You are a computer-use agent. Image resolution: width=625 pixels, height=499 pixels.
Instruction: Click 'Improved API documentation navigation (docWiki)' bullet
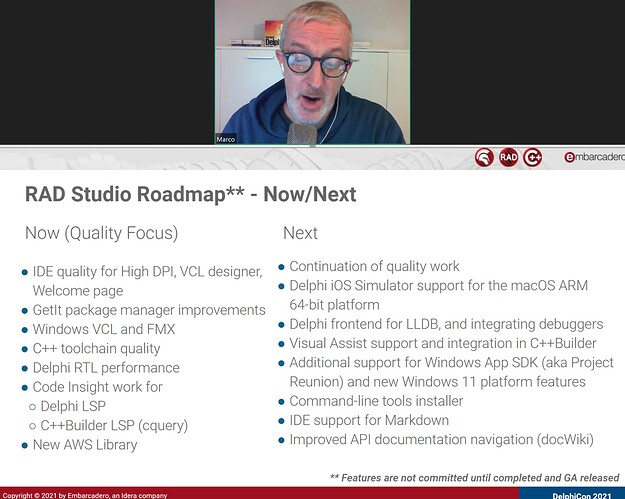pyautogui.click(x=442, y=439)
